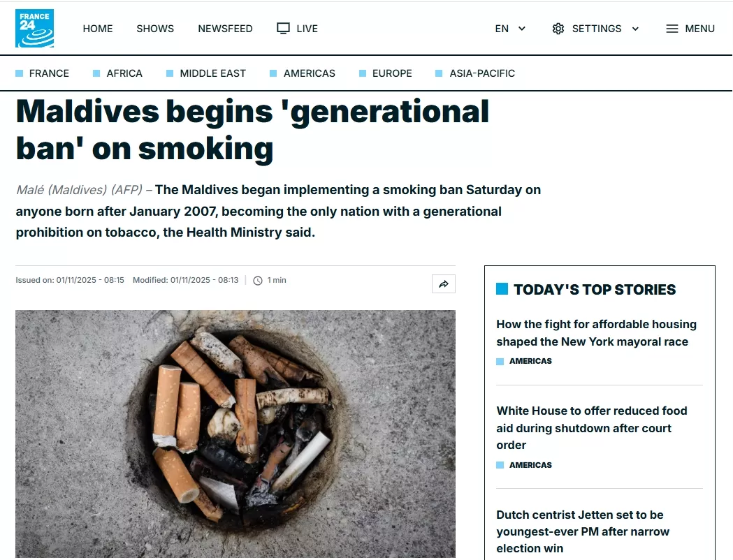Viewport: 733px width, 560px height.
Task: Click the Settings gear icon
Action: (x=558, y=29)
